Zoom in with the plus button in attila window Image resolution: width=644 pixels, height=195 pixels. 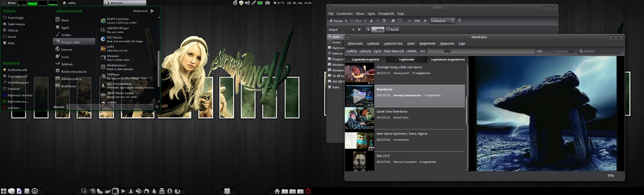425,21
